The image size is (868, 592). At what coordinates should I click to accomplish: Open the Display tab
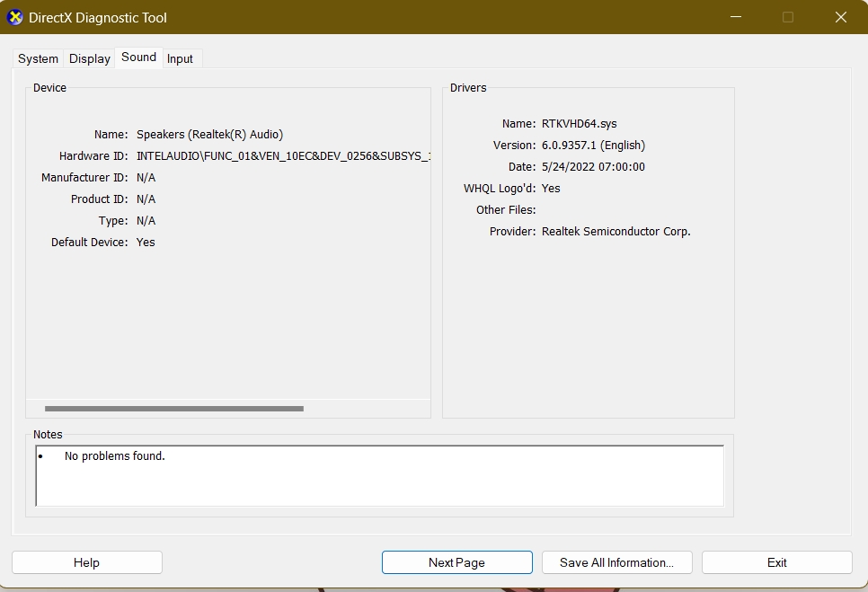coord(90,58)
